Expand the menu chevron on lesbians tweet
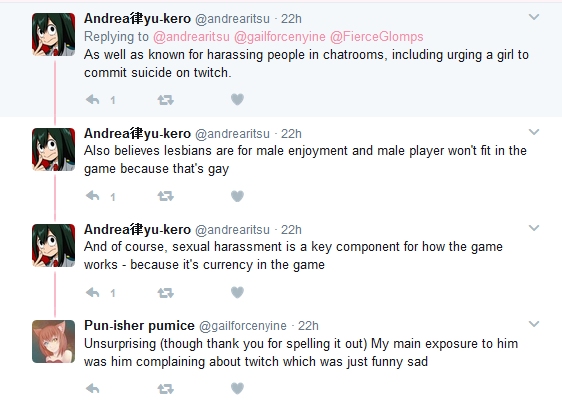The width and height of the screenshot is (562, 403). pos(534,132)
